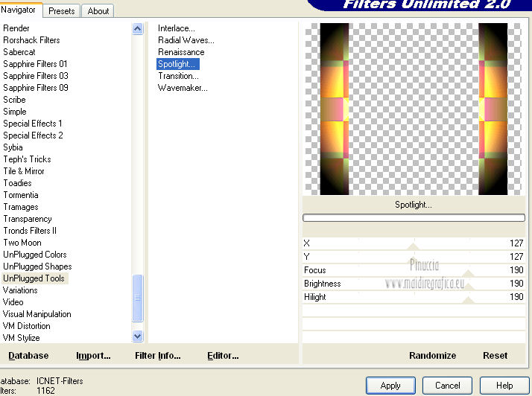
Task: Reset the filter parameters
Action: point(495,355)
